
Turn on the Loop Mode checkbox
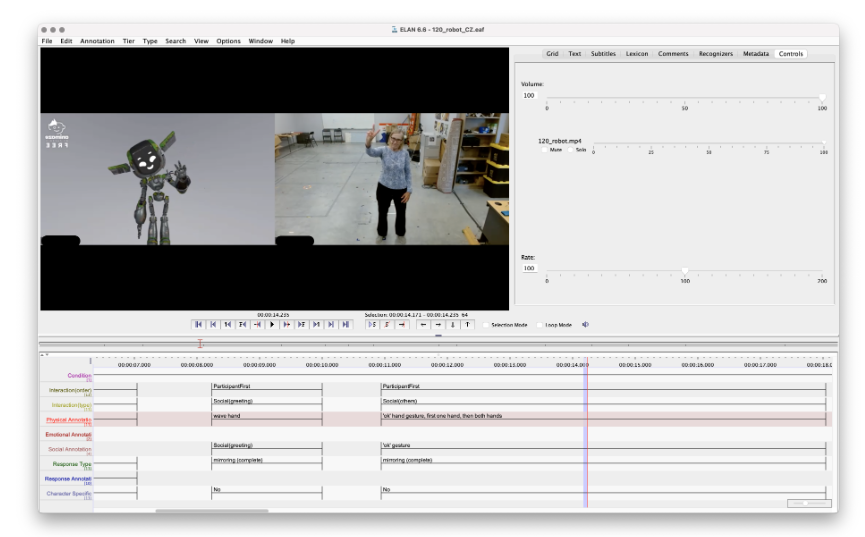point(539,325)
